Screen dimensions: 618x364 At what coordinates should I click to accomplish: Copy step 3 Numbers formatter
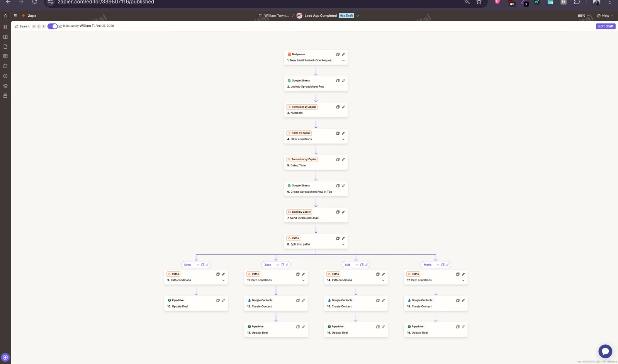click(x=338, y=107)
